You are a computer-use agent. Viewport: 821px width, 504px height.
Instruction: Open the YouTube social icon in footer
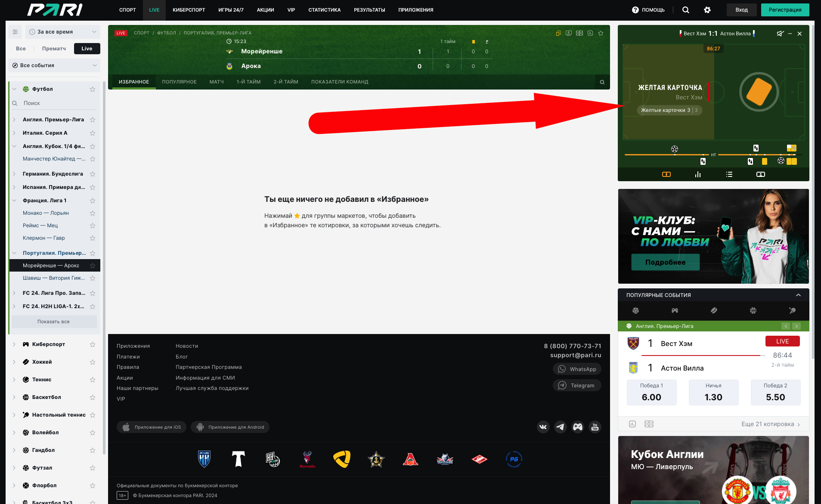595,427
